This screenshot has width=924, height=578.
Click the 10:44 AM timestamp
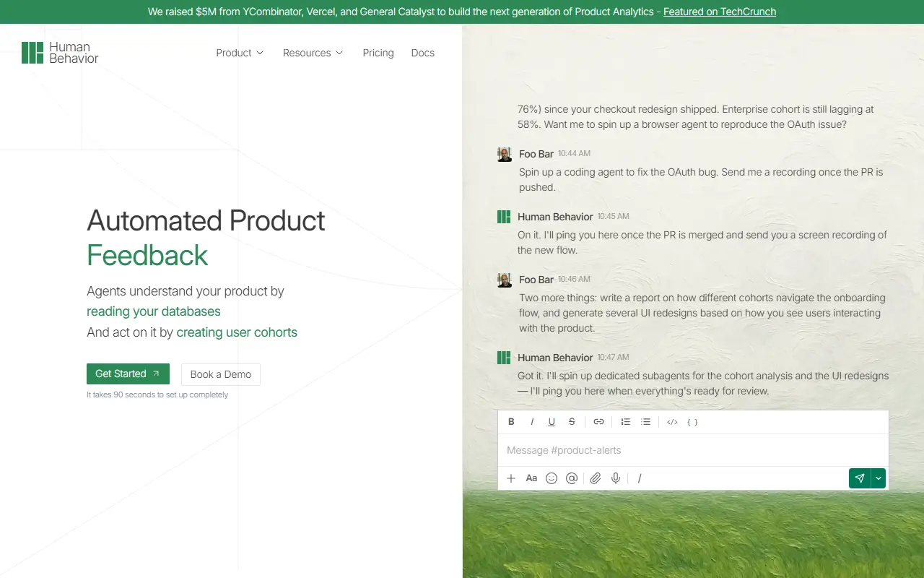tap(574, 153)
